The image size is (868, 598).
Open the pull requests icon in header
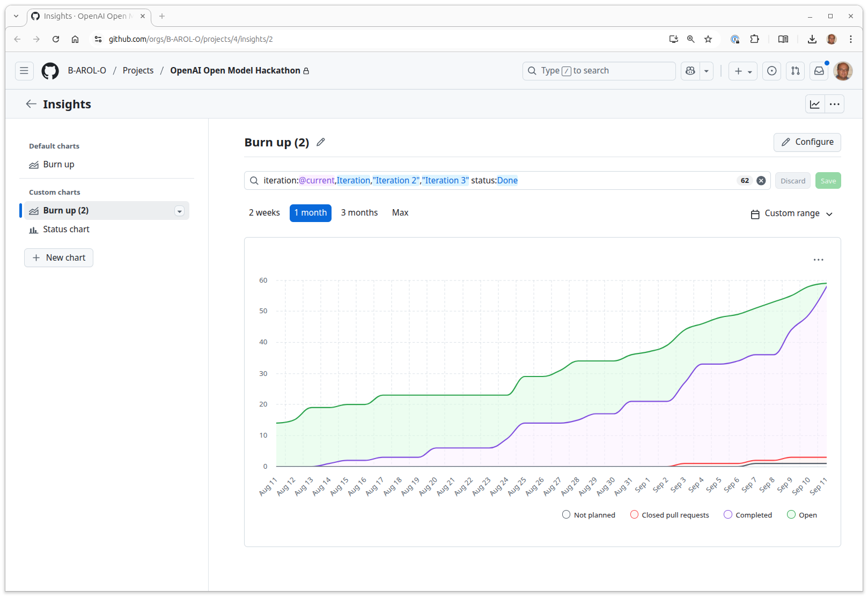tap(796, 71)
